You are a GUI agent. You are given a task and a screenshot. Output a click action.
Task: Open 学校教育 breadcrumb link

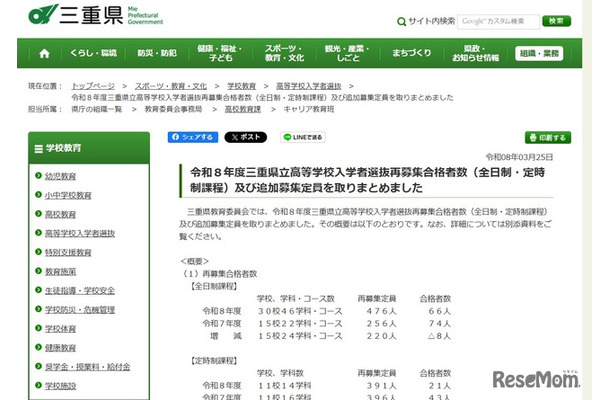tap(241, 86)
